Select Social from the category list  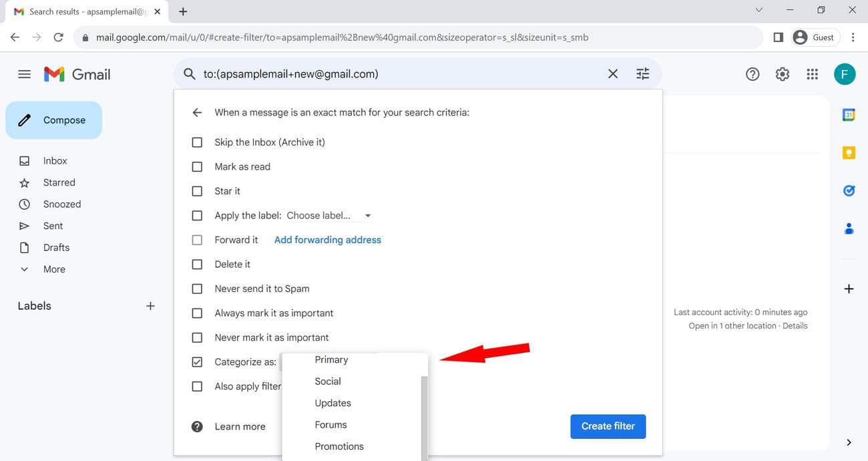tap(327, 381)
